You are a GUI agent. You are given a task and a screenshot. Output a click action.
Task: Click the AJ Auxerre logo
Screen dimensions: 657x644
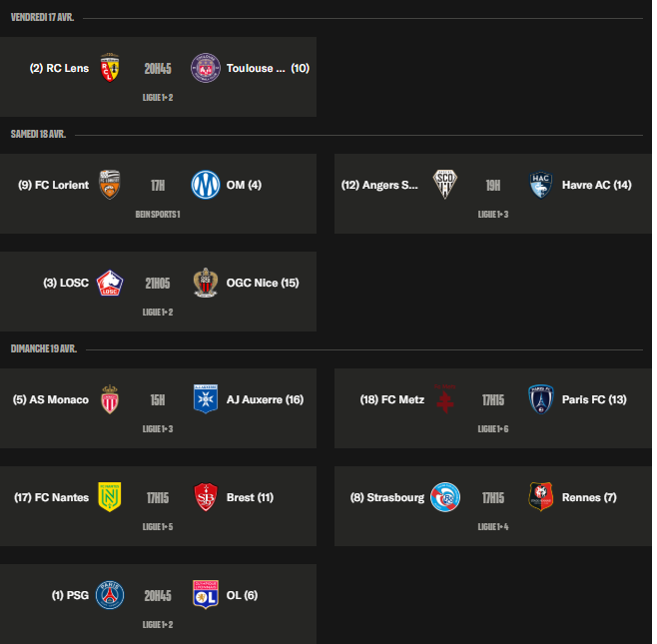206,399
